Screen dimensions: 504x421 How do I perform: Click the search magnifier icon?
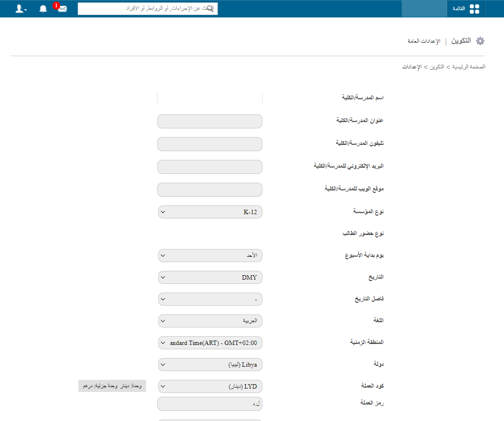[x=209, y=9]
